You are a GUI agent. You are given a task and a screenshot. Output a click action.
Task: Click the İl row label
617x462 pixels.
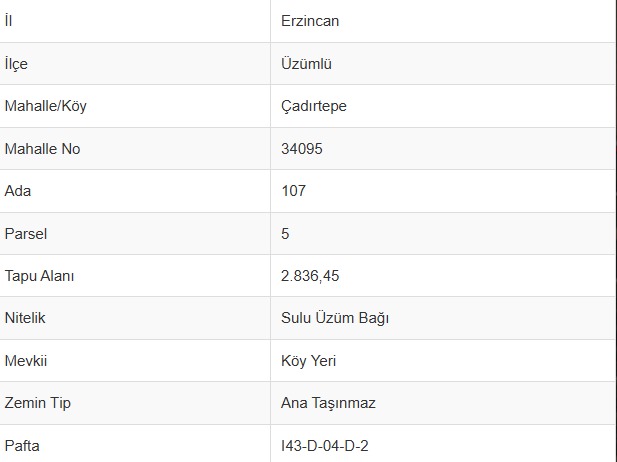pos(8,20)
